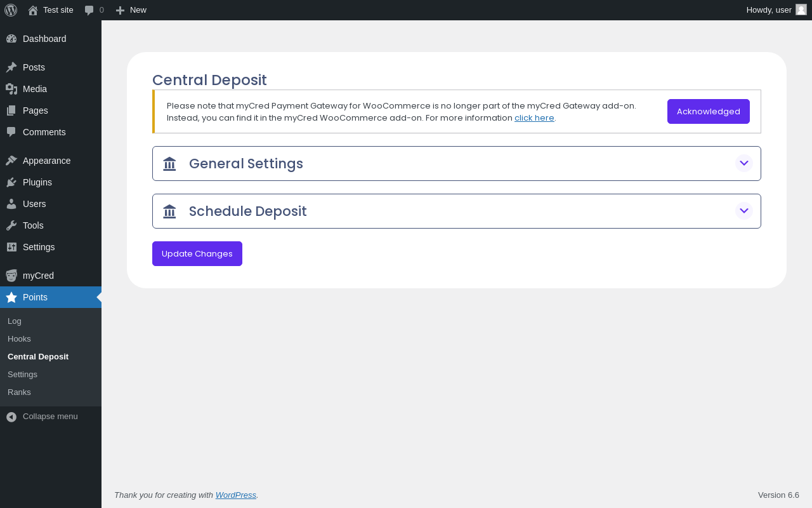
Task: Click the Pages icon in sidebar
Action: coord(11,110)
